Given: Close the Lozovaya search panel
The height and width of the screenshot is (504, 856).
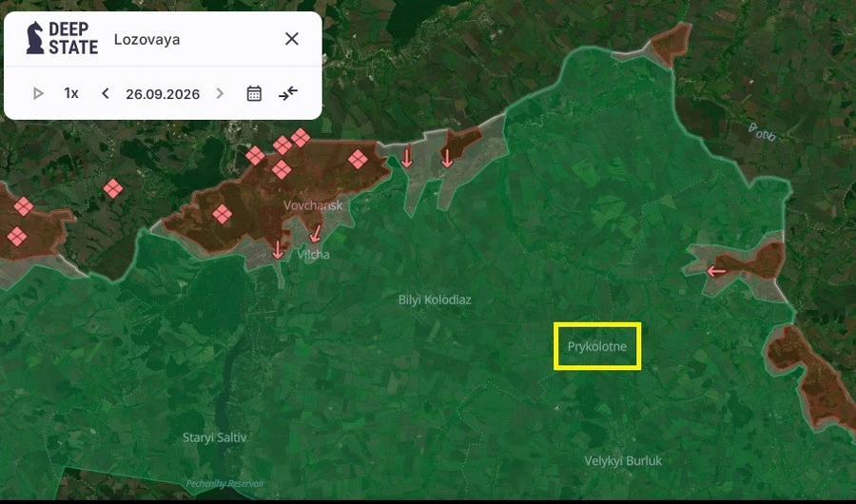Looking at the screenshot, I should tap(292, 39).
